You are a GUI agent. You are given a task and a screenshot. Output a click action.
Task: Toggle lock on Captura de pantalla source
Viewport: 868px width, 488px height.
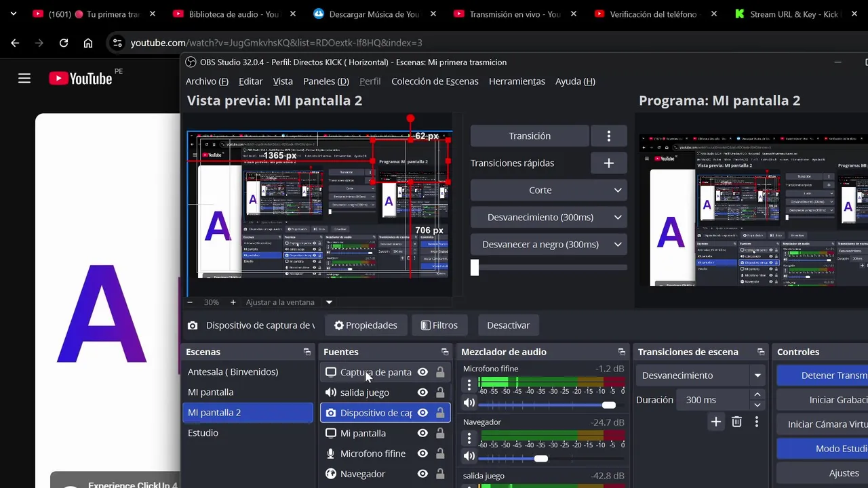[x=440, y=372]
